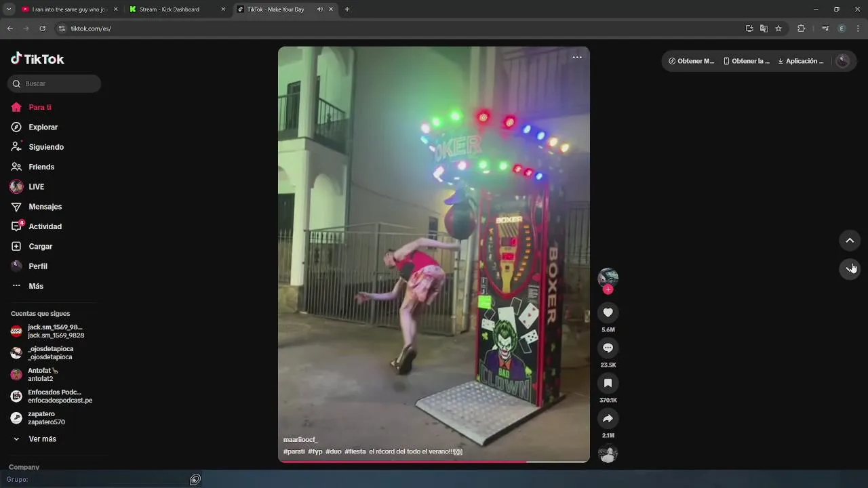Viewport: 868px width, 488px height.
Task: Open Enfocados Podcast account
Action: [52, 396]
